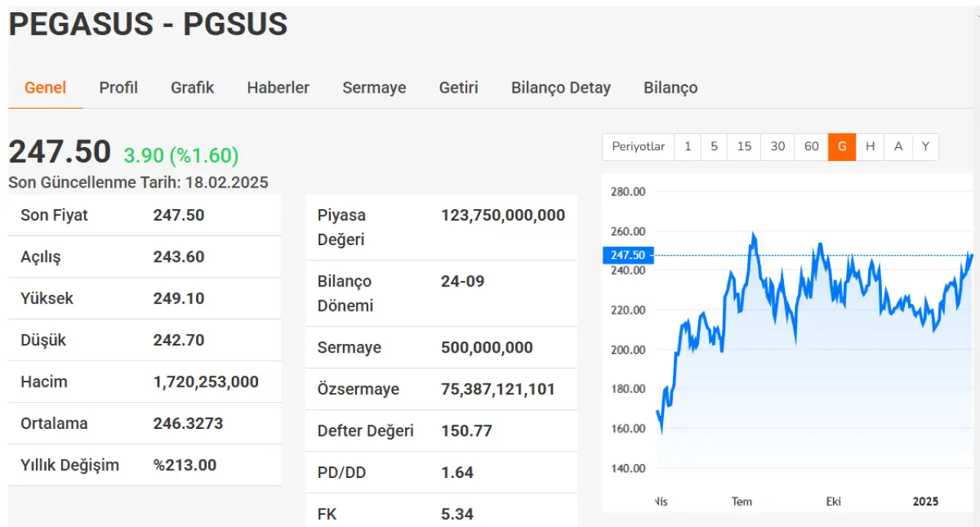
Task: Open the Bilanço tab
Action: pyautogui.click(x=671, y=87)
